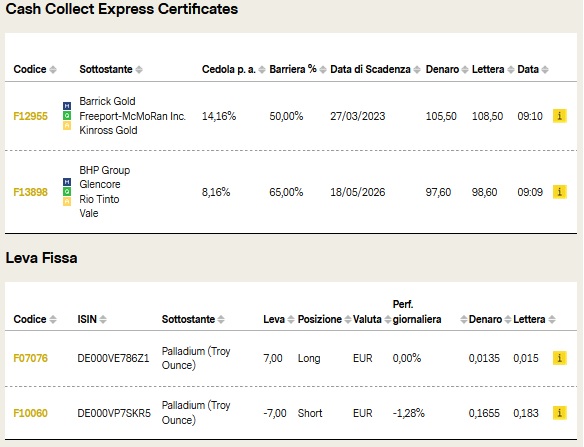This screenshot has width=584, height=447.
Task: Click the blue H badge beside Barrick Gold
Action: (67, 106)
